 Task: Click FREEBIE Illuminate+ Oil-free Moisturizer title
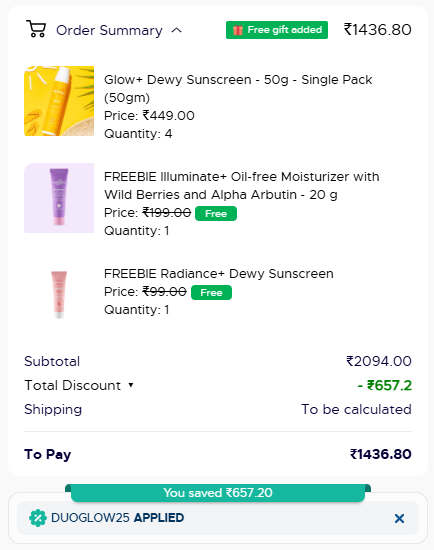coord(242,185)
